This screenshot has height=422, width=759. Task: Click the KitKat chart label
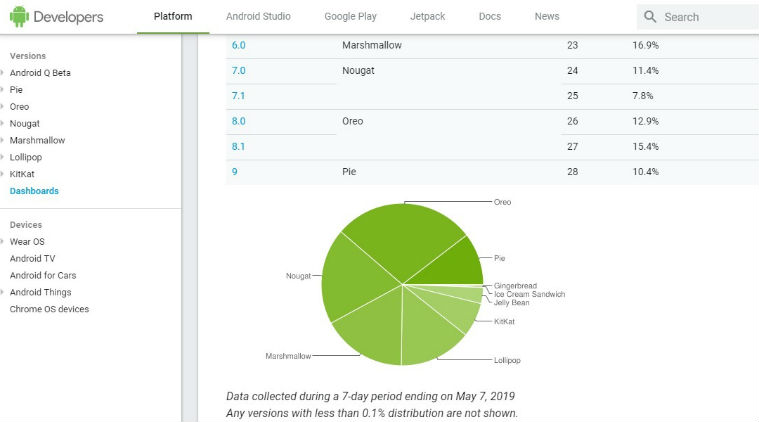point(504,321)
